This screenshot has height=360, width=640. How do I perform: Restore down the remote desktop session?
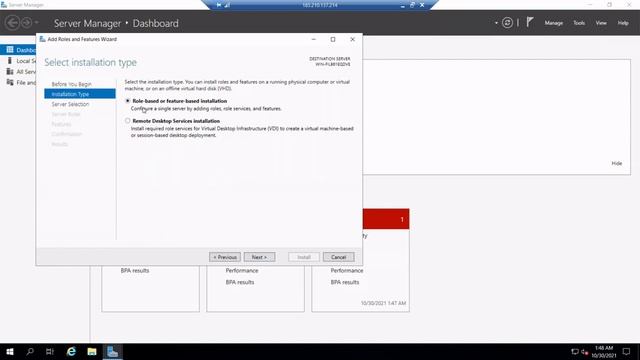(x=412, y=5)
